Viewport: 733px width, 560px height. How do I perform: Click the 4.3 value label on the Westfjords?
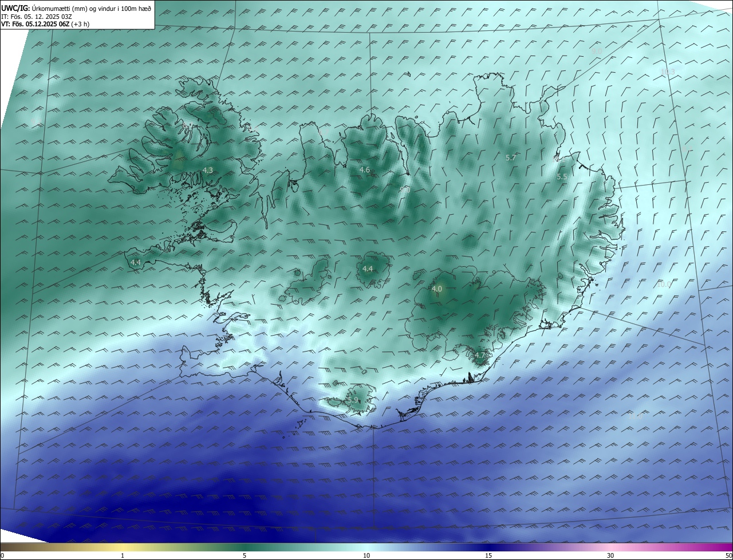tap(208, 170)
